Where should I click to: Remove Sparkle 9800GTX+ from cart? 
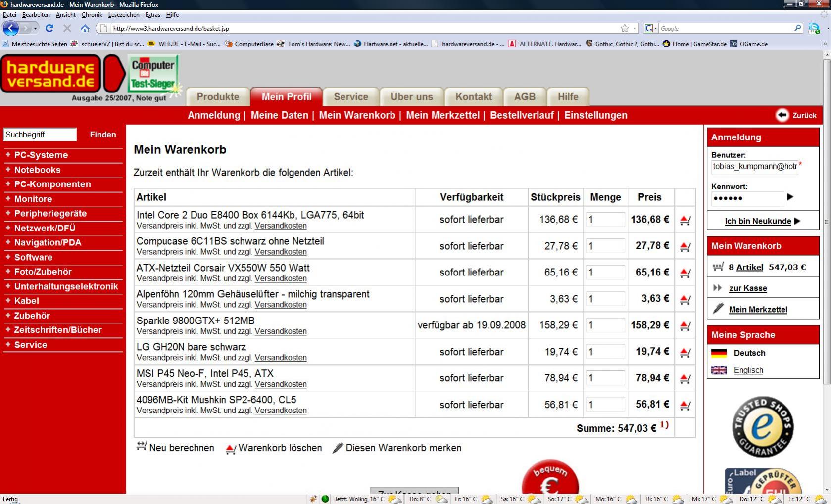685,326
